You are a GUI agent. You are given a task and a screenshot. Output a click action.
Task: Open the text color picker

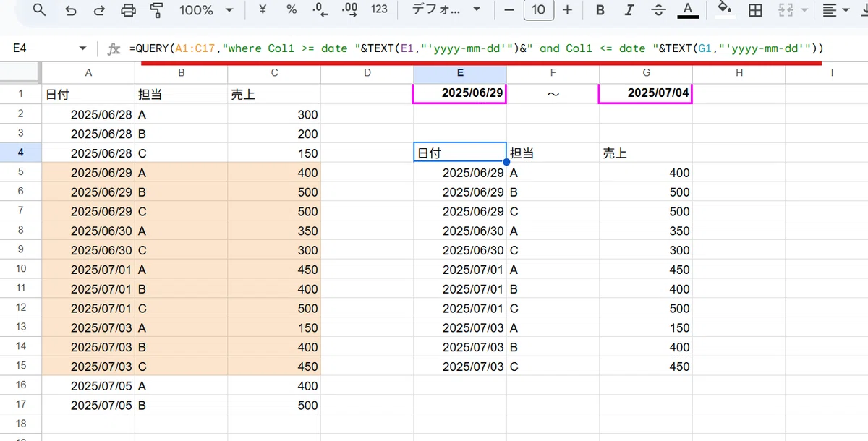tap(688, 10)
